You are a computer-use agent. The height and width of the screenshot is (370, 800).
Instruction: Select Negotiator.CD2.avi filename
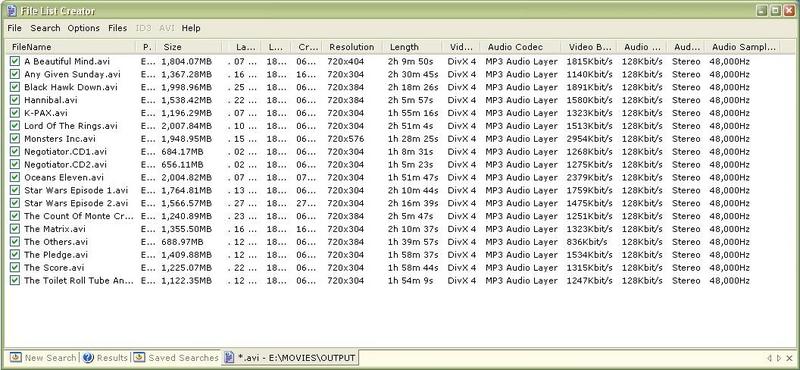(65, 164)
